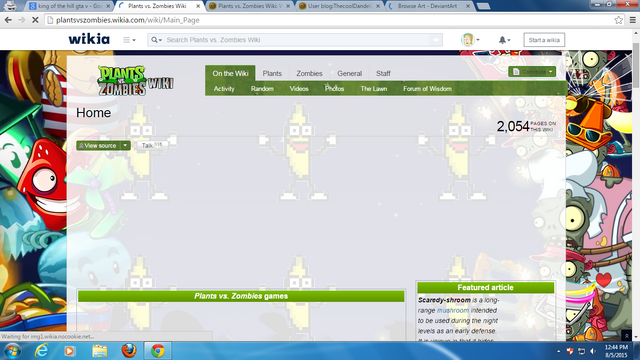Bookmark the page with the star icon
The width and height of the screenshot is (640, 360).
tap(618, 20)
